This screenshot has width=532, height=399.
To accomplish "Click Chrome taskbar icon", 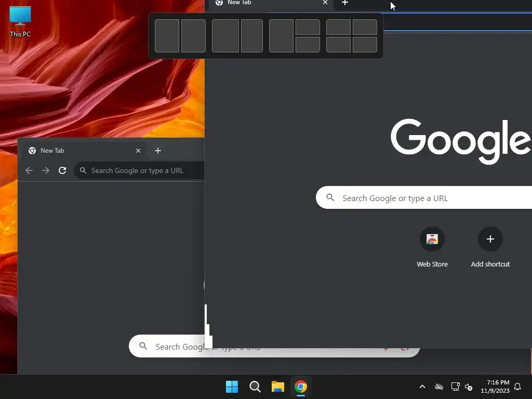I will (x=301, y=387).
